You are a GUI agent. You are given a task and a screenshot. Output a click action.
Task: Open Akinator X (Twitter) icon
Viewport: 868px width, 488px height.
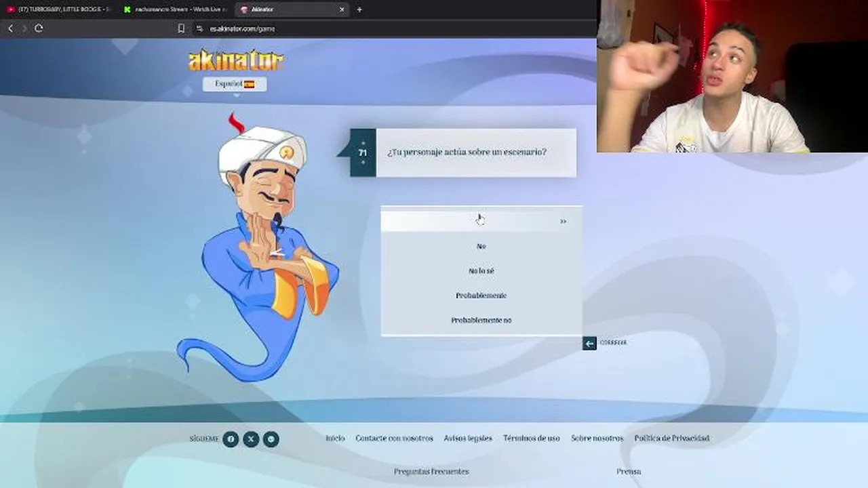[x=251, y=439]
